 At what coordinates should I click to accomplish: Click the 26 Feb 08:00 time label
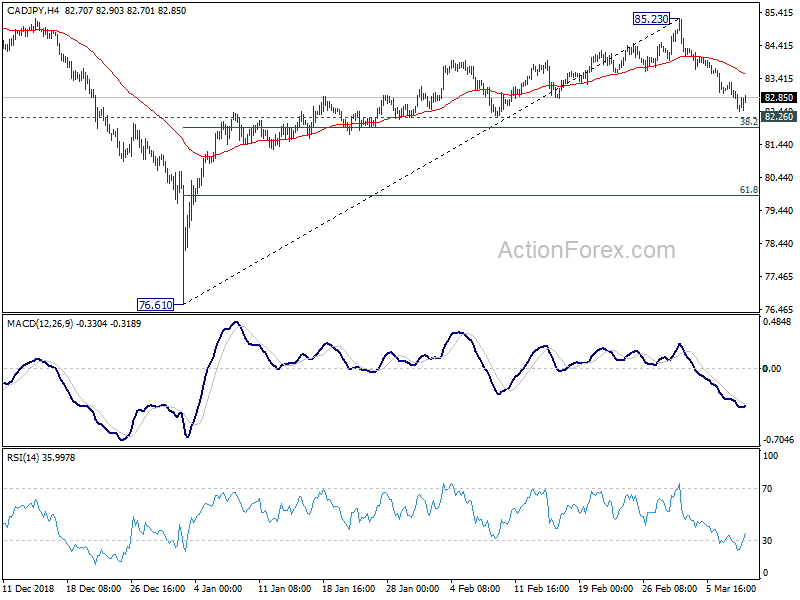click(669, 588)
